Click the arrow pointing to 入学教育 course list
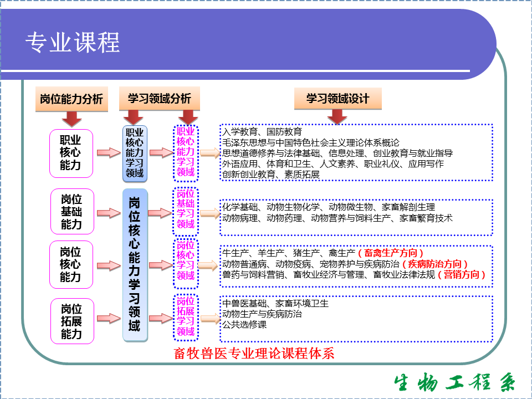532x399 pixels. click(209, 154)
